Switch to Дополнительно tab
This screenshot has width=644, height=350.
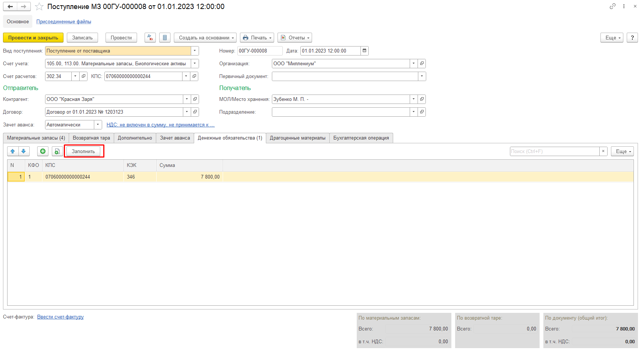pyautogui.click(x=135, y=138)
